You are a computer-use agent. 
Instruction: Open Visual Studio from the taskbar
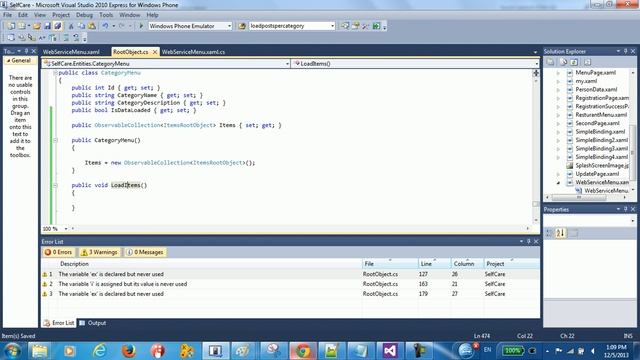tap(390, 351)
